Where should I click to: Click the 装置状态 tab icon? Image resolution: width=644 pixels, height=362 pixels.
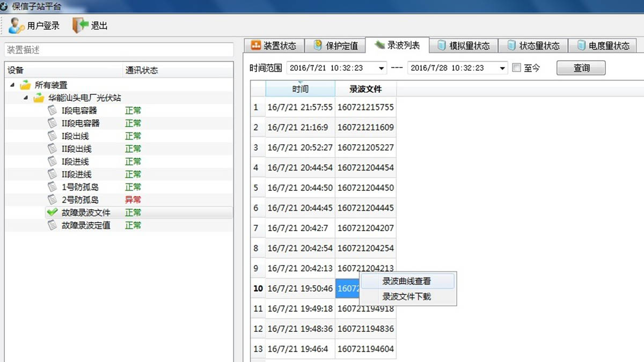[256, 46]
